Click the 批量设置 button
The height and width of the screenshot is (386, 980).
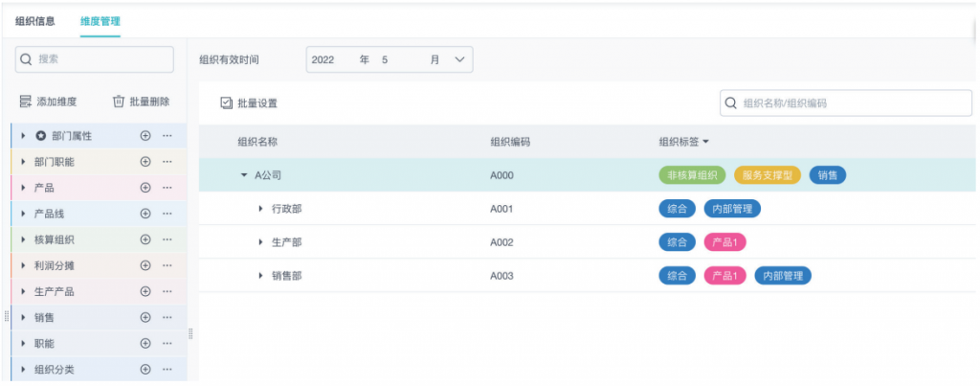pyautogui.click(x=249, y=103)
